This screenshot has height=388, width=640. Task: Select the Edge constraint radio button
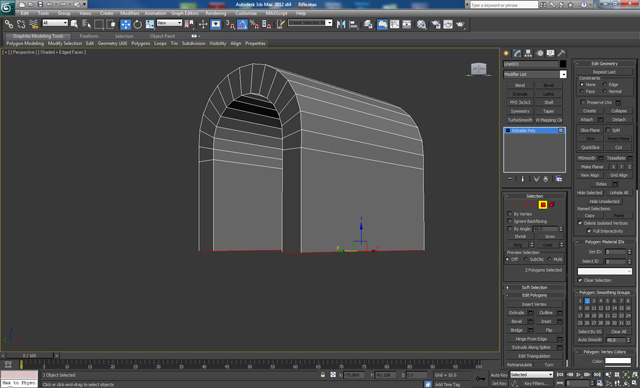pyautogui.click(x=604, y=84)
